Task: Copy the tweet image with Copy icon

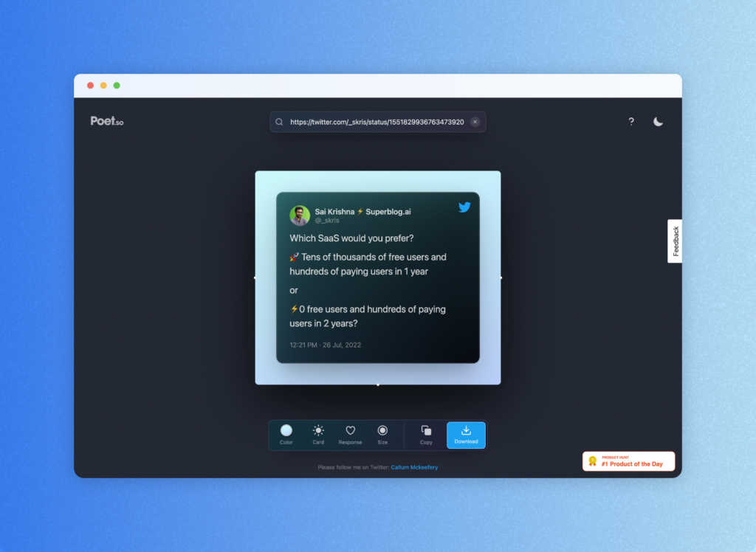Action: [426, 431]
